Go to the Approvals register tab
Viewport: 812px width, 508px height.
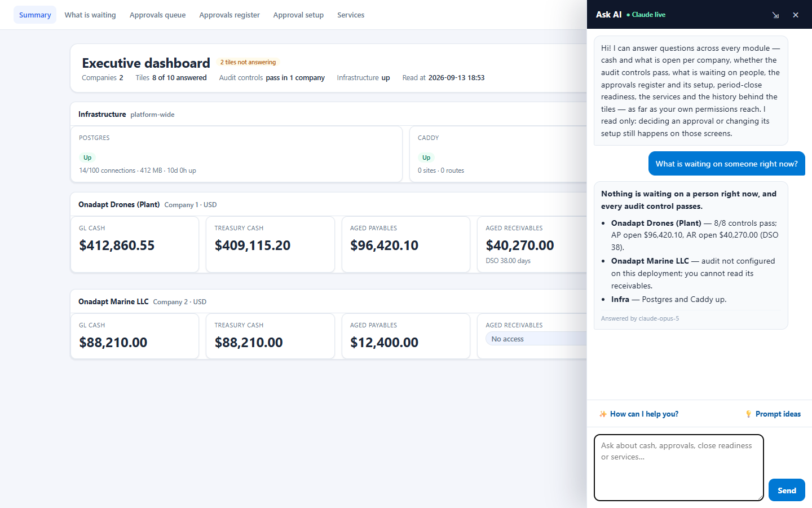230,15
